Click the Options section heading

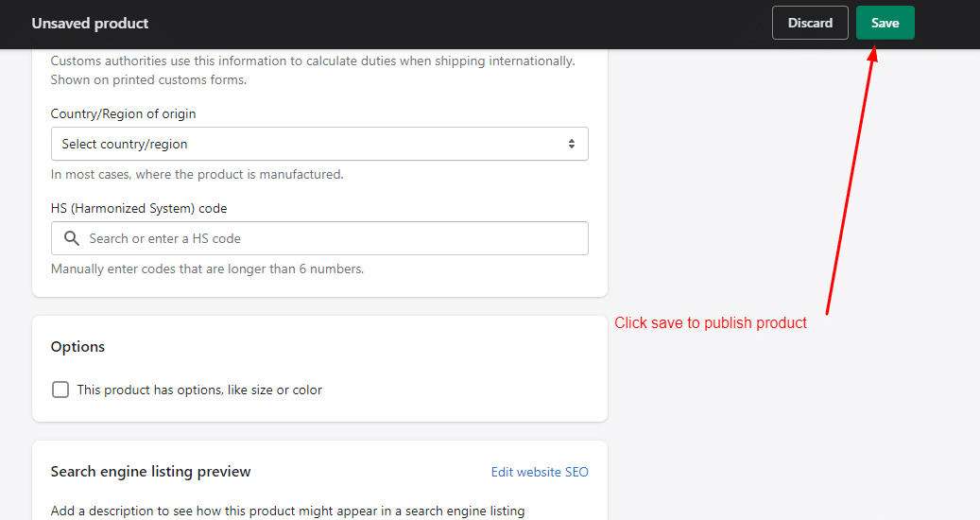pyautogui.click(x=77, y=347)
